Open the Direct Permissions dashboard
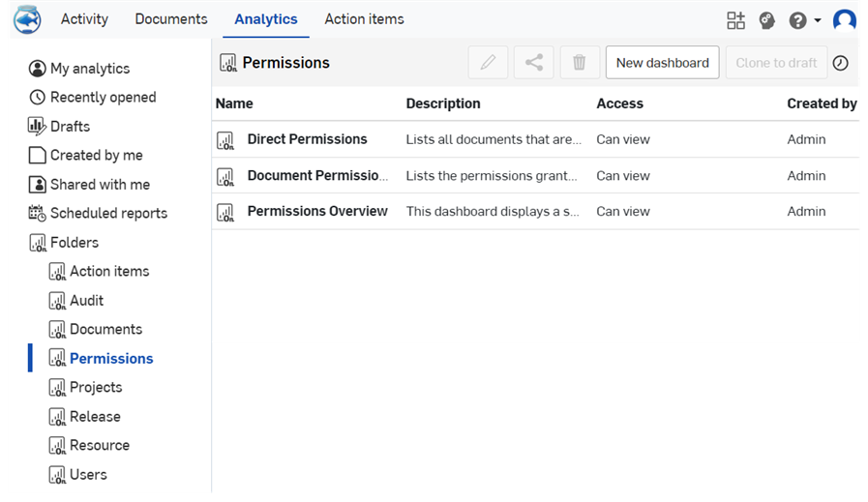Viewport: 868px width, 502px height. pos(307,139)
